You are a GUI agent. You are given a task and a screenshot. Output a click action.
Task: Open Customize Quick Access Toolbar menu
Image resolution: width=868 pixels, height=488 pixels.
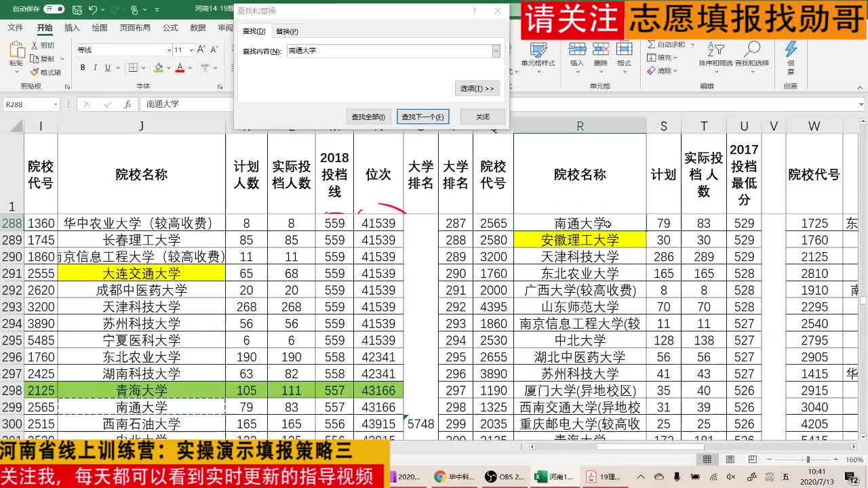pos(159,10)
